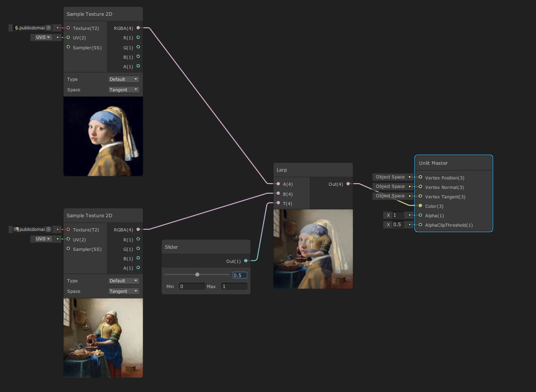Select the Unlit Master node title
The width and height of the screenshot is (536, 392).
tap(454, 163)
